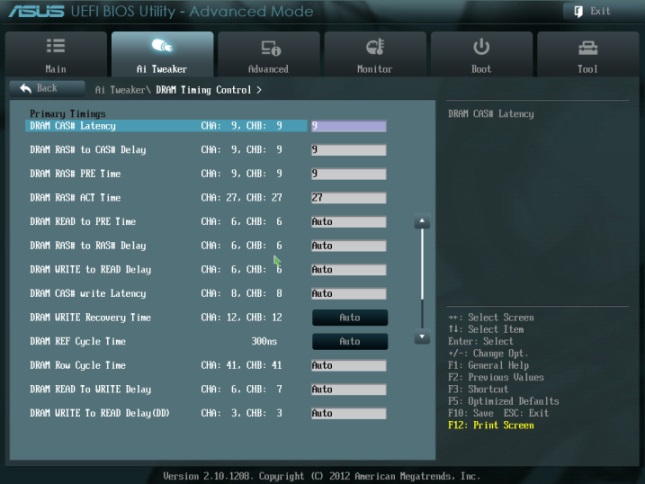Click the Back arrow icon
This screenshot has width=645, height=484.
point(26,88)
